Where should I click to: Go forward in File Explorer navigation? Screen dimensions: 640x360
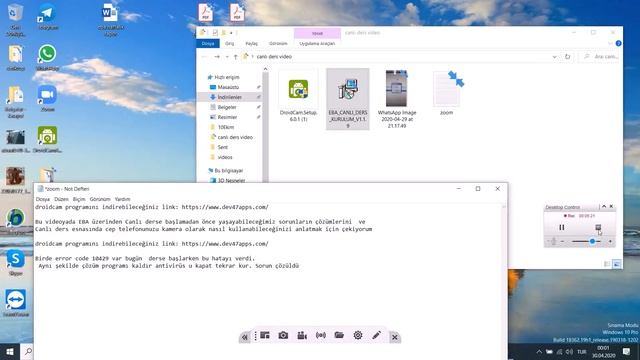point(217,57)
